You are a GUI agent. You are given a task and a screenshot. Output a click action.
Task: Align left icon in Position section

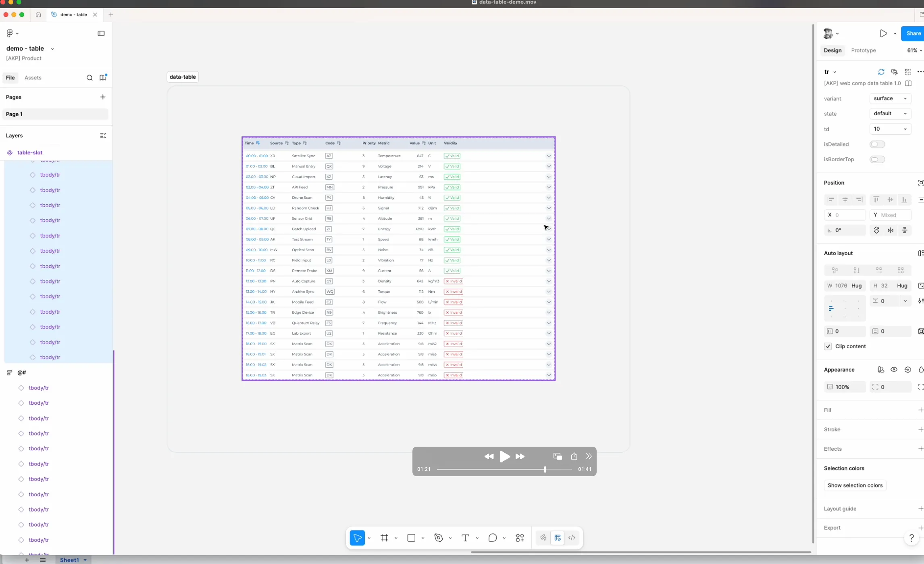(x=831, y=200)
